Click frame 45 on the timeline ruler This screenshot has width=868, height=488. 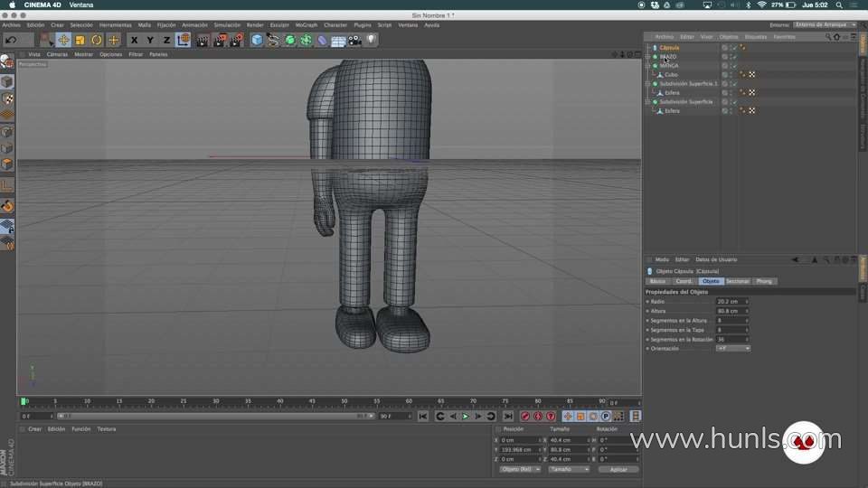coord(312,402)
